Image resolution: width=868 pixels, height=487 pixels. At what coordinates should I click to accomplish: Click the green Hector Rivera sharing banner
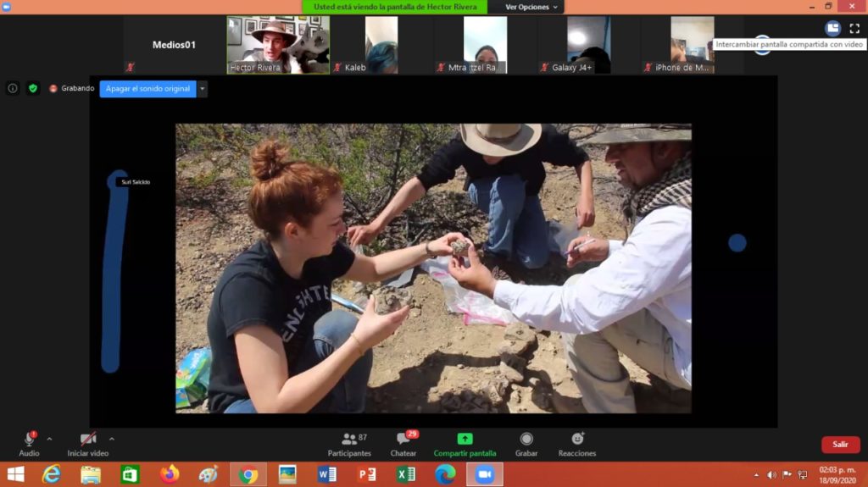click(x=395, y=7)
